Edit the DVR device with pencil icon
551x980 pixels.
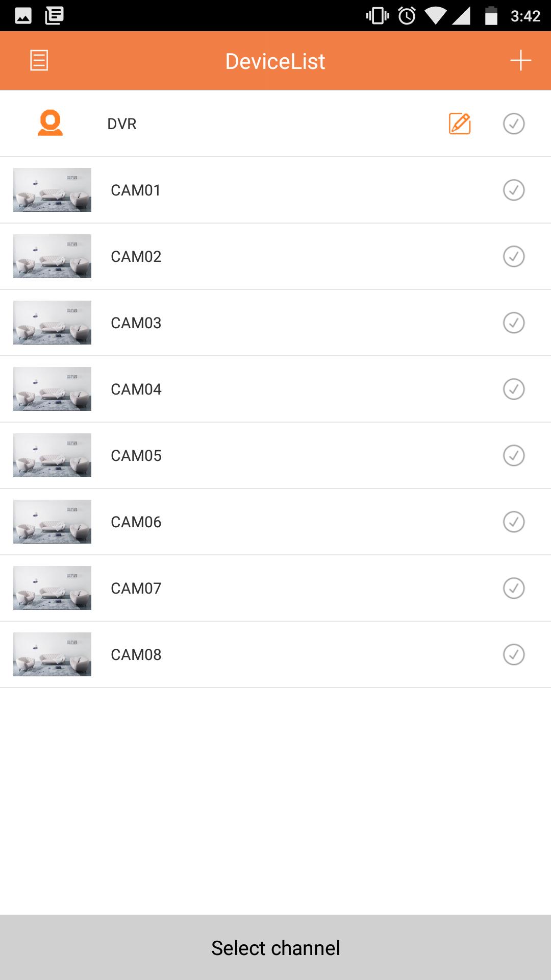click(x=460, y=124)
